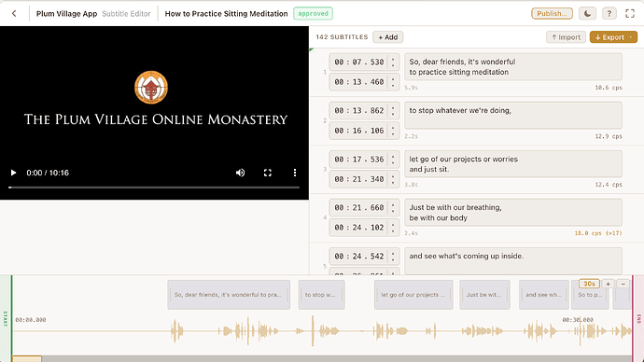
Task: Edit subtitle text 'So, dear friends, it's wonderful'
Action: point(513,66)
